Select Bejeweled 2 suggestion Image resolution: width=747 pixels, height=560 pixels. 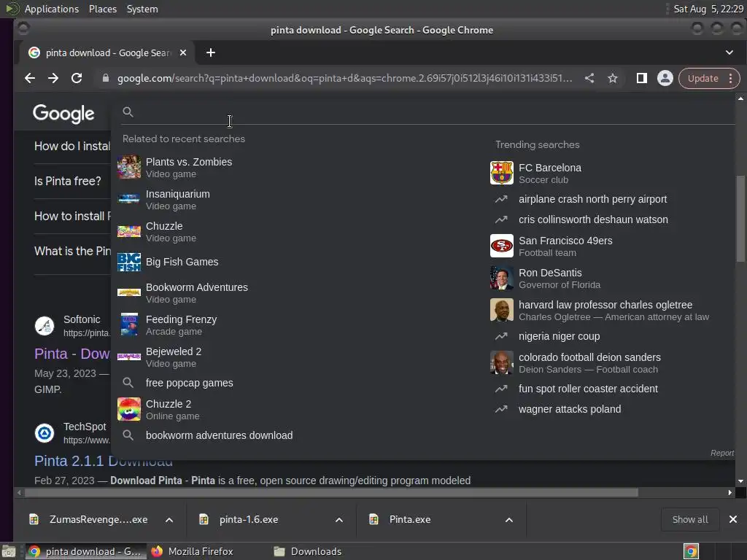pyautogui.click(x=174, y=357)
